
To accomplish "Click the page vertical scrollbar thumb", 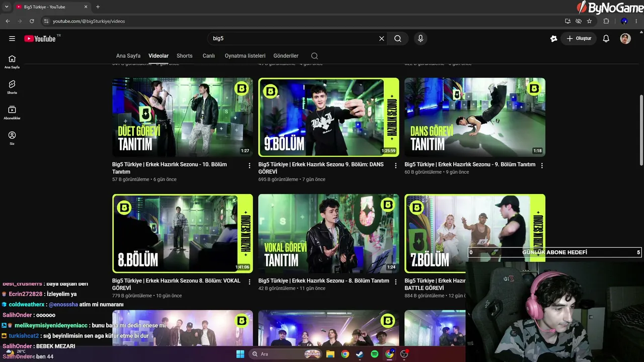I will pyautogui.click(x=640, y=130).
